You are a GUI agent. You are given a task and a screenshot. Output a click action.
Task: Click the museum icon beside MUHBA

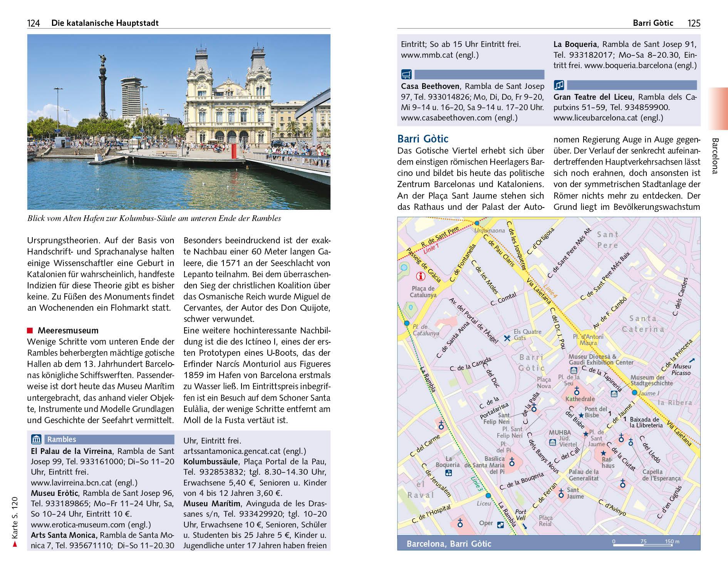point(553,442)
